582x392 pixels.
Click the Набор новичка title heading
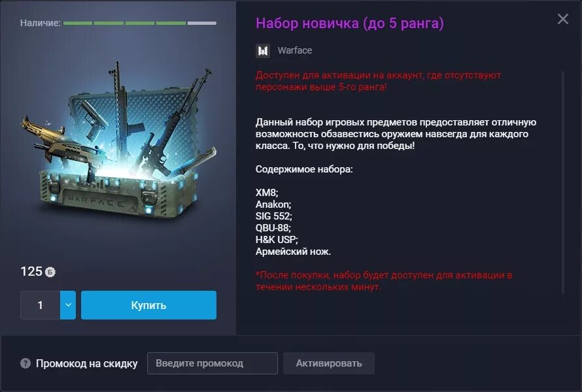pos(350,23)
